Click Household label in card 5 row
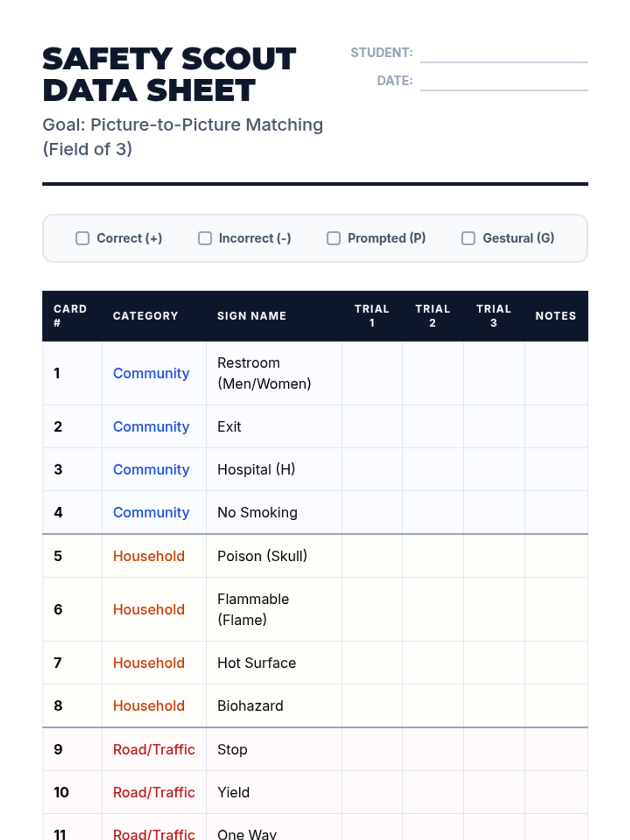Image resolution: width=630 pixels, height=840 pixels. point(149,556)
